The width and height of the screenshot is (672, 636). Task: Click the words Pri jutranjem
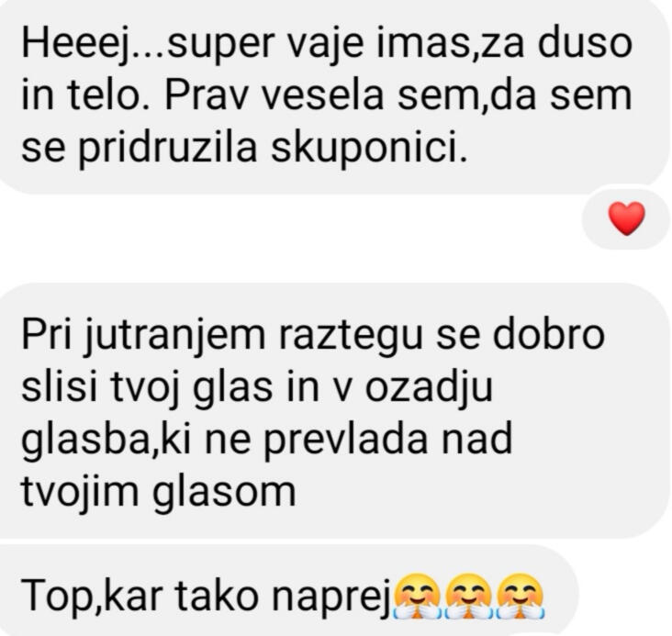pos(143,336)
